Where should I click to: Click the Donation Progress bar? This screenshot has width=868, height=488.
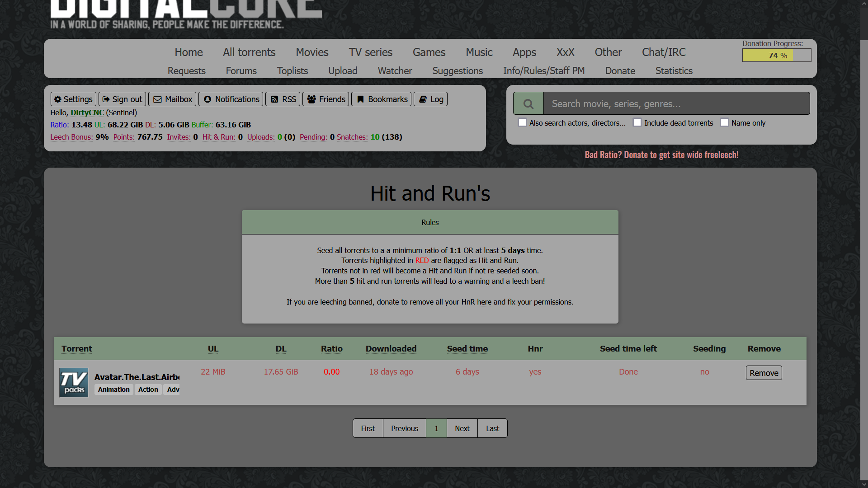click(x=776, y=56)
